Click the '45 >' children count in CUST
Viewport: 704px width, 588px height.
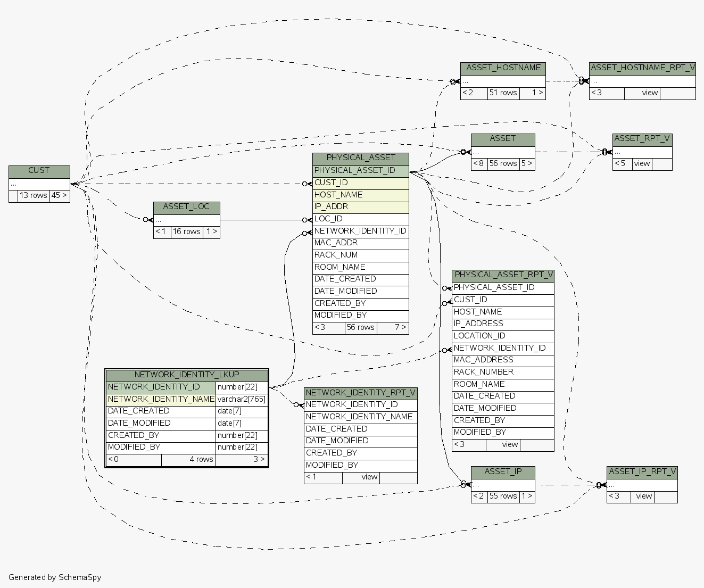pyautogui.click(x=59, y=196)
